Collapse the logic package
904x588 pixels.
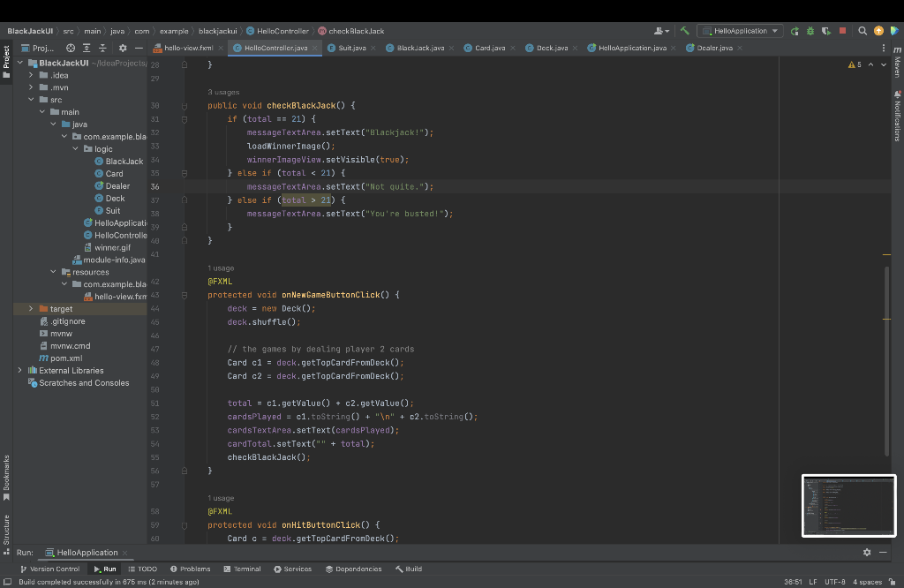pyautogui.click(x=76, y=148)
